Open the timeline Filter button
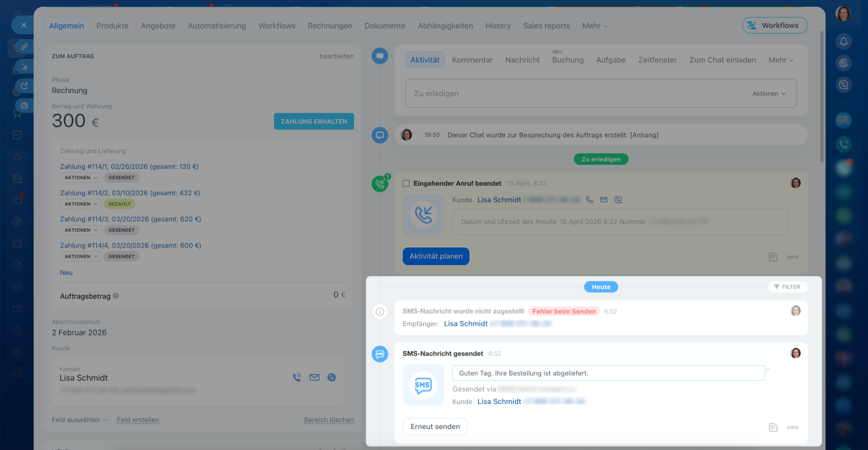868x450 pixels. click(x=787, y=287)
